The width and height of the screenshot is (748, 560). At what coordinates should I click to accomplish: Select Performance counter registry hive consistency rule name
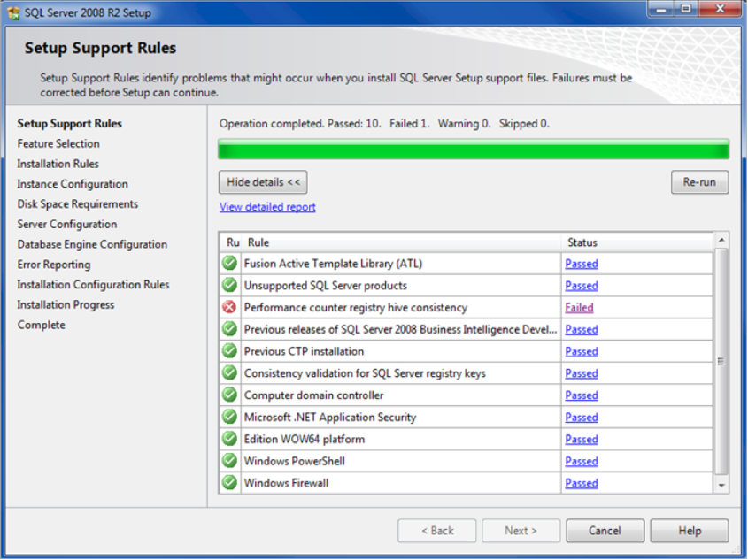(x=356, y=307)
